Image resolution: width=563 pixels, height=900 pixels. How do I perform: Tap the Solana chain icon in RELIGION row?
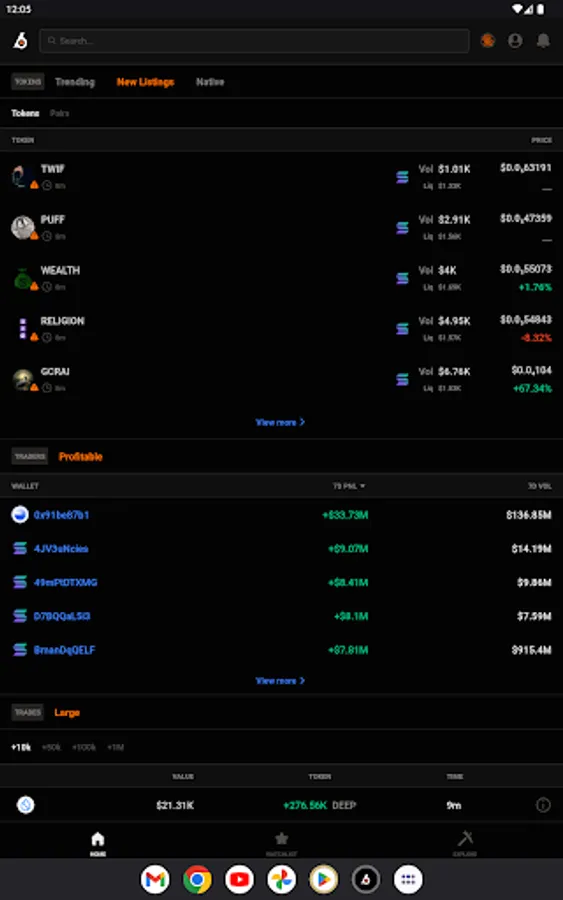(x=402, y=328)
